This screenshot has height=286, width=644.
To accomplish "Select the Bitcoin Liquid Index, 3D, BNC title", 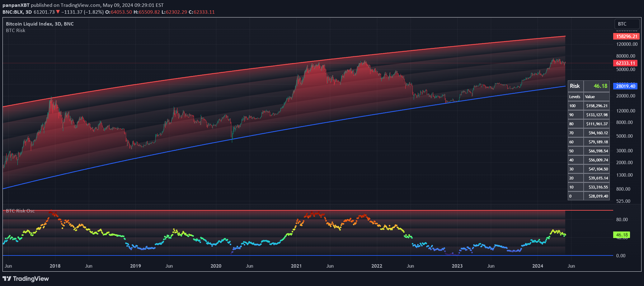I will click(40, 24).
